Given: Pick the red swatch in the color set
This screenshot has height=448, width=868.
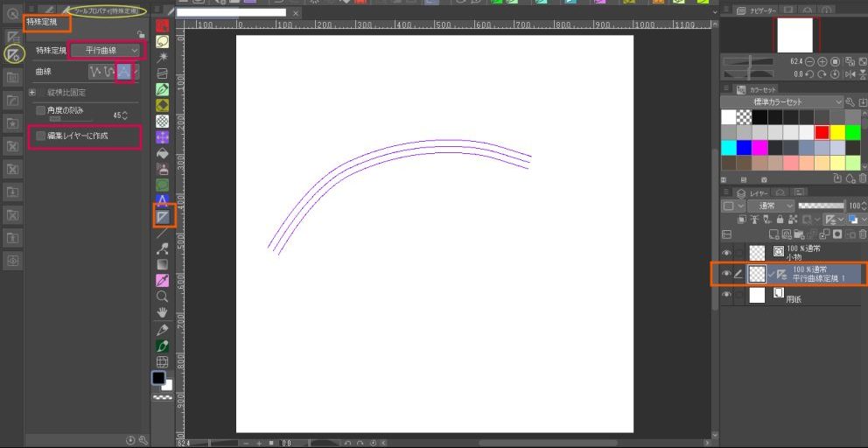Looking at the screenshot, I should point(822,132).
